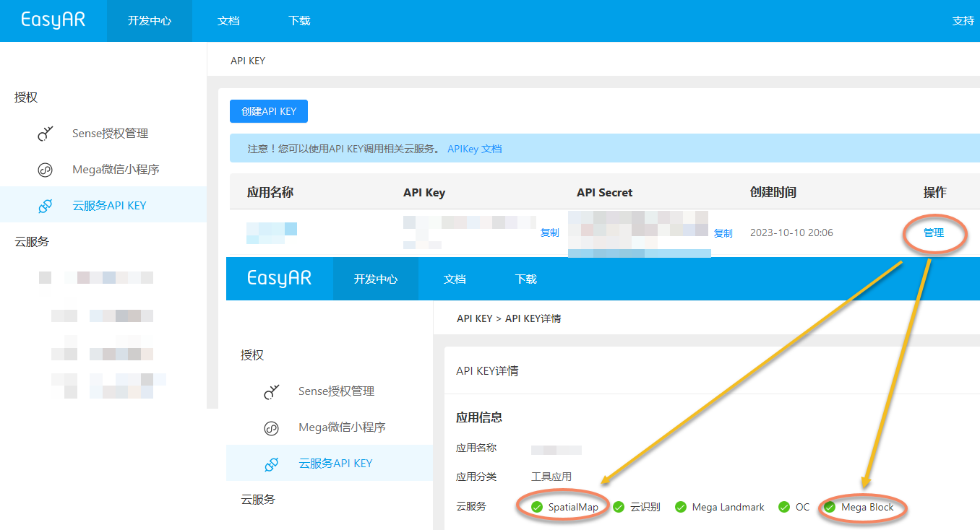Screen dimensions: 980x530
Task: Click the 创建API KEY button
Action: coord(269,111)
